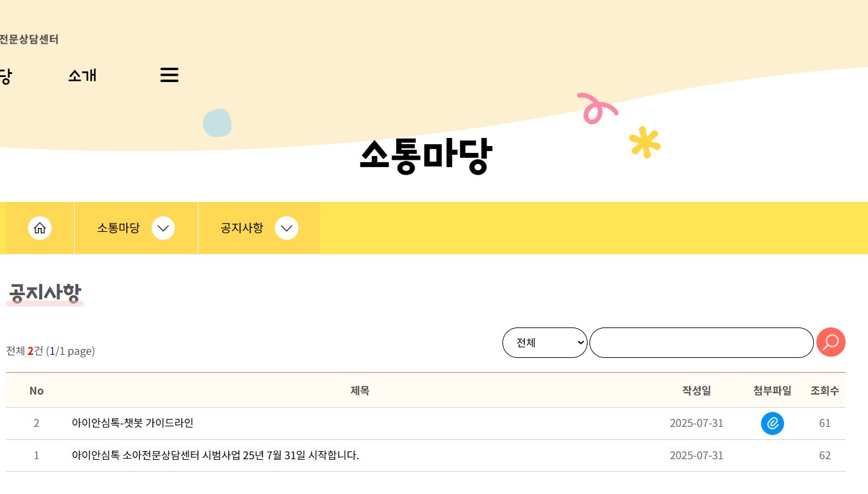Viewport: 868px width, 494px height.
Task: Click the search keyword input field
Action: tap(701, 342)
